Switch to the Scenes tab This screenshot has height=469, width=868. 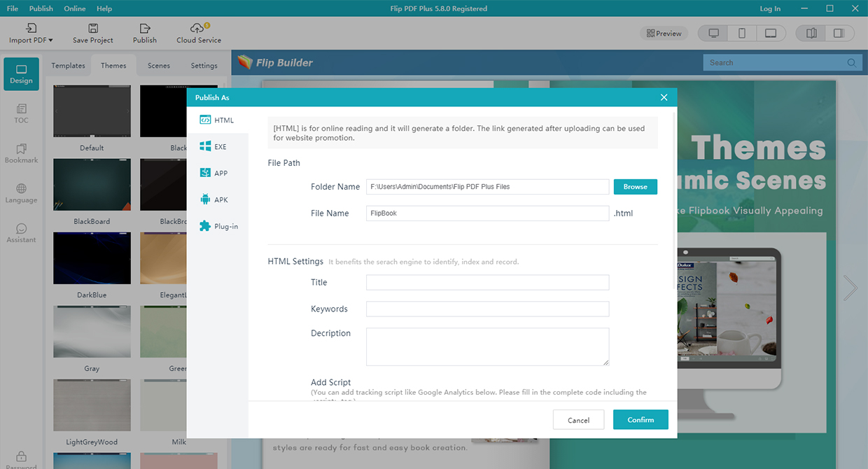pyautogui.click(x=159, y=66)
